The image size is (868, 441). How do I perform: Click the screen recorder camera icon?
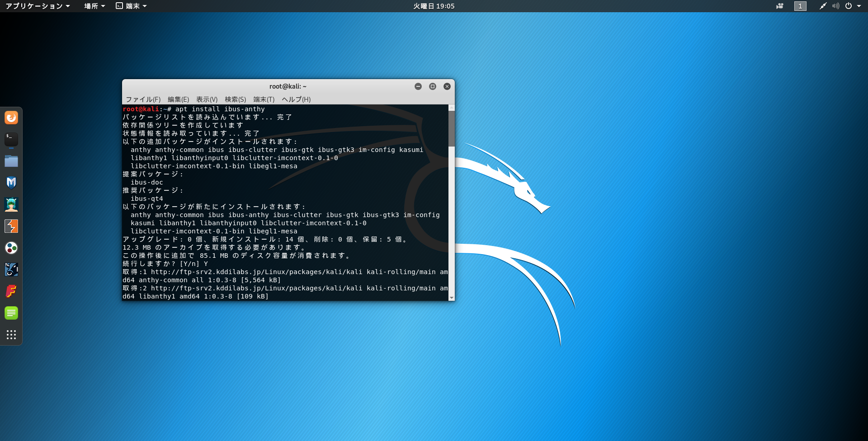point(780,6)
